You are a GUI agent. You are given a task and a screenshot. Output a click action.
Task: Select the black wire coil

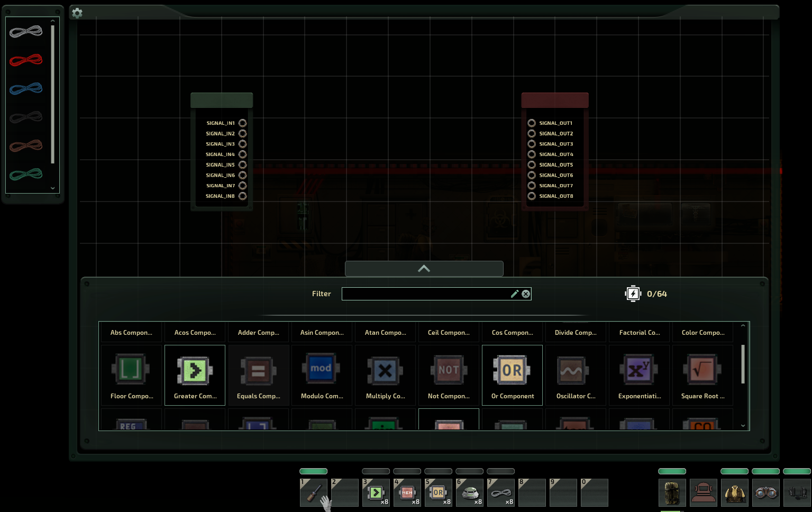[26, 117]
